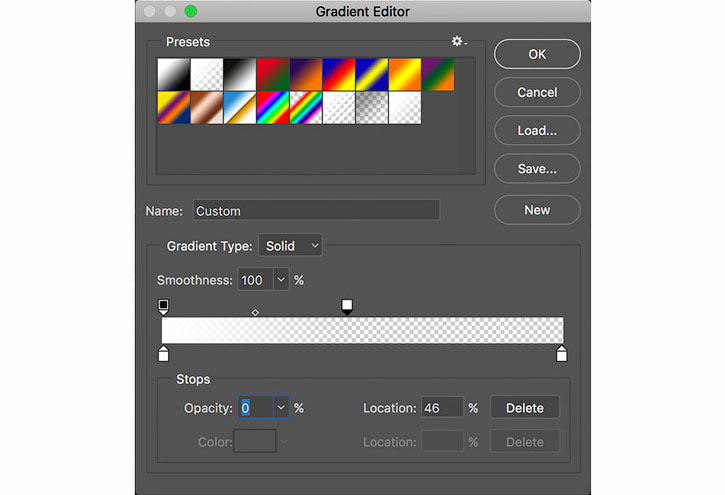Choose the chrome gradient preset
725x495 pixels.
pyautogui.click(x=240, y=108)
